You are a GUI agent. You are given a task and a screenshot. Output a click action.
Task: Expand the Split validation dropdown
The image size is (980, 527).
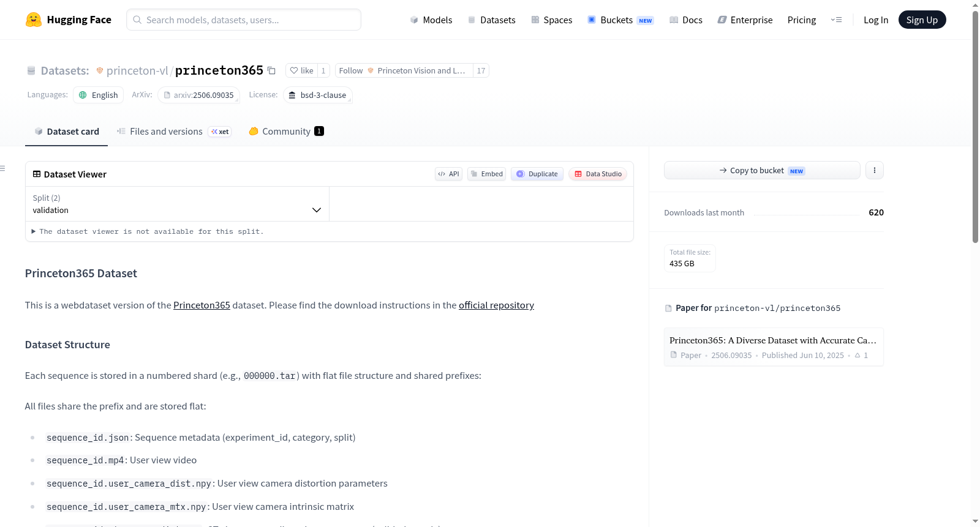[x=177, y=204]
